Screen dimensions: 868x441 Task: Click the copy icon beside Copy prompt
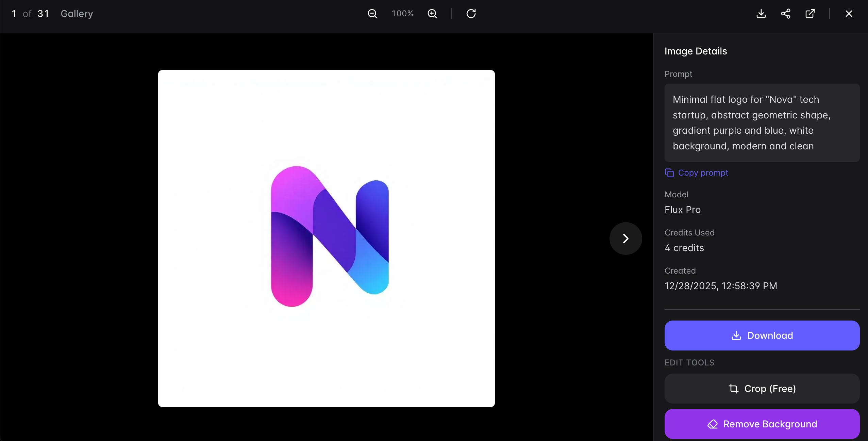(669, 173)
